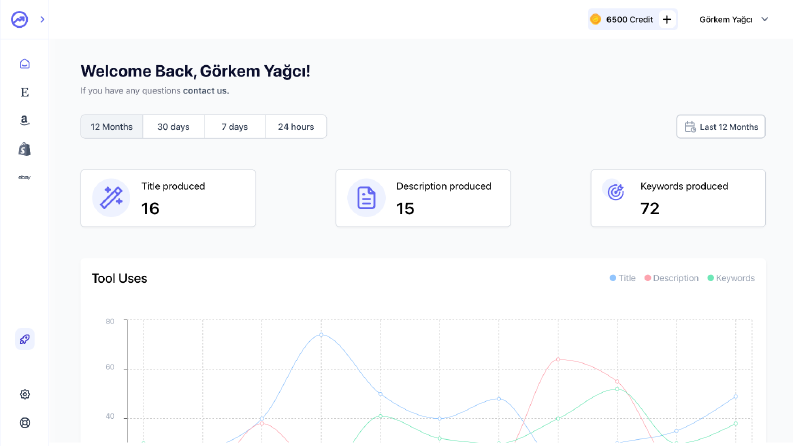793x446 pixels.
Task: Click the Description produced value 15
Action: pyautogui.click(x=405, y=208)
